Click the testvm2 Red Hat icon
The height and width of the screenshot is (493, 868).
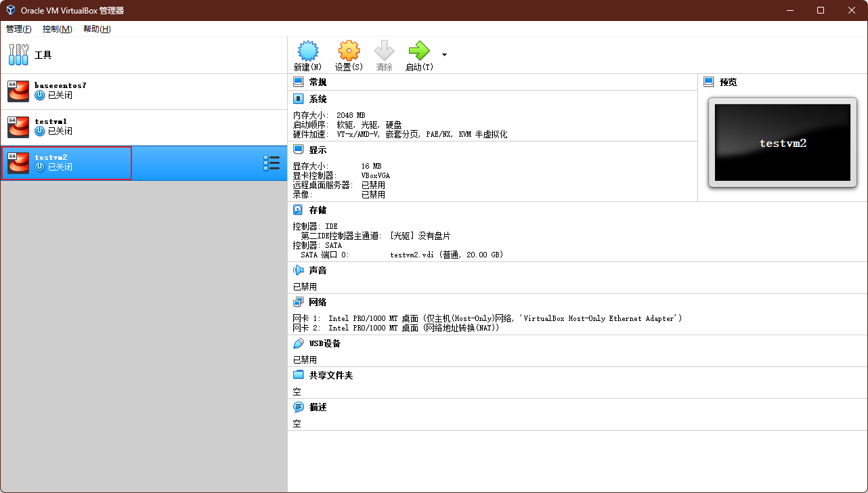18,163
